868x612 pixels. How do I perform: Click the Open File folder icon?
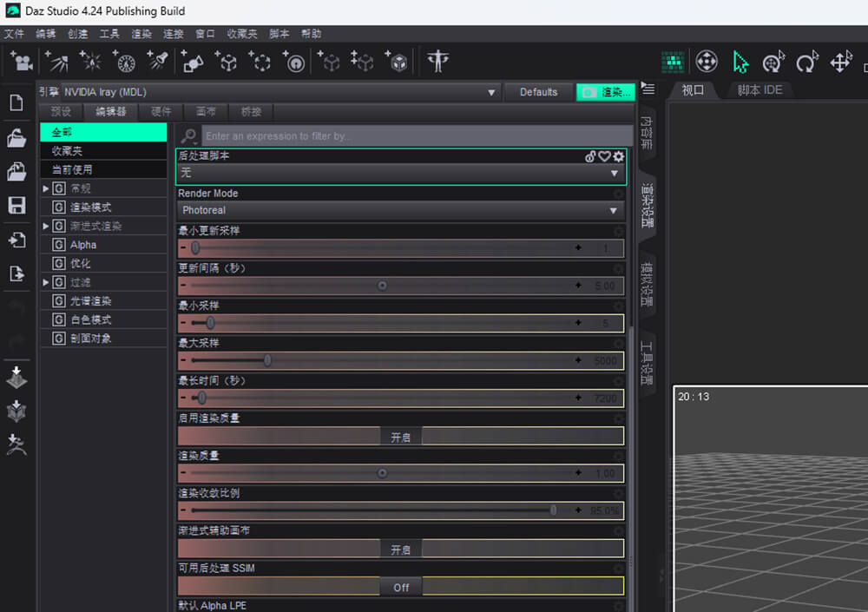tap(16, 138)
